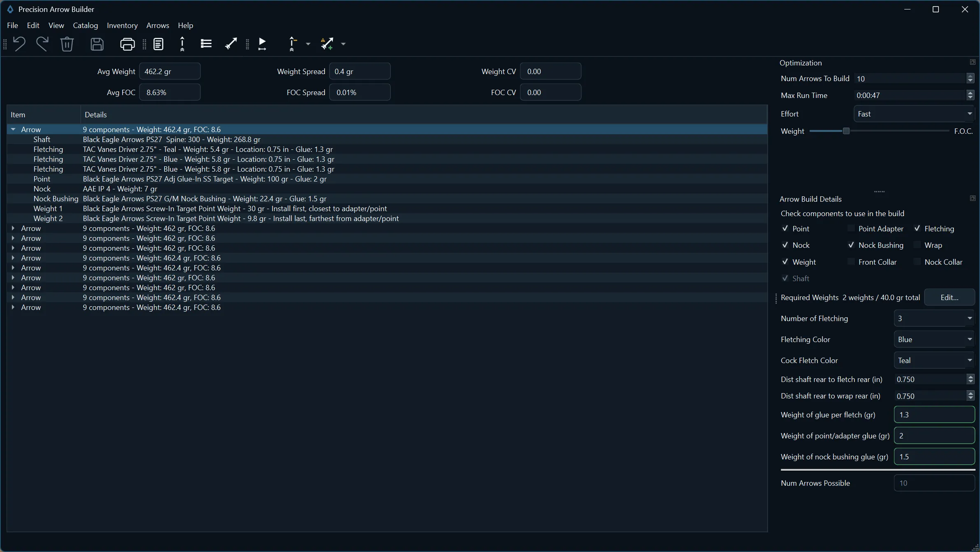The height and width of the screenshot is (552, 980).
Task: Click the floppy disk save icon
Action: point(97,44)
